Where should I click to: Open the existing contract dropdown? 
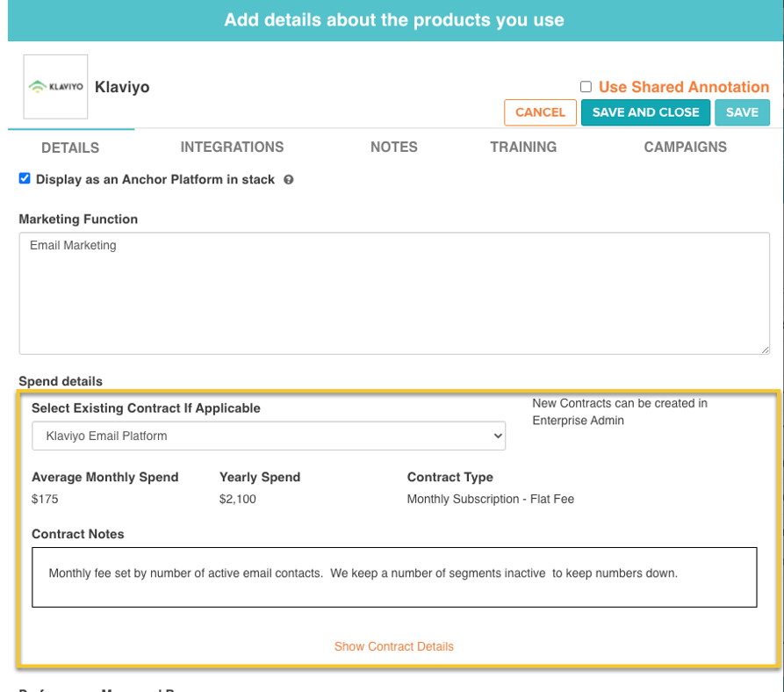(269, 436)
